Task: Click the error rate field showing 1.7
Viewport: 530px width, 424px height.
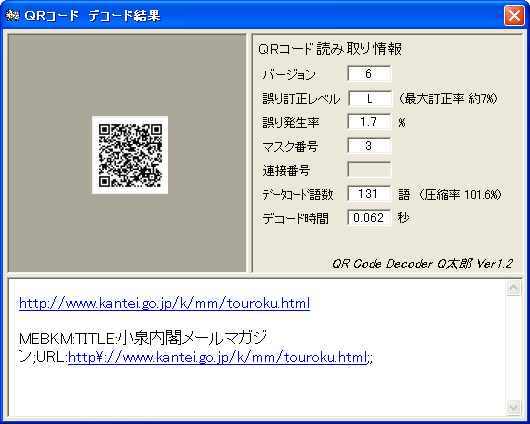Action: click(x=369, y=122)
